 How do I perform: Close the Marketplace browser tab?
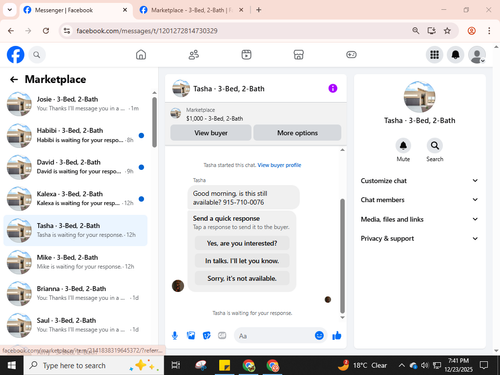[x=241, y=10]
